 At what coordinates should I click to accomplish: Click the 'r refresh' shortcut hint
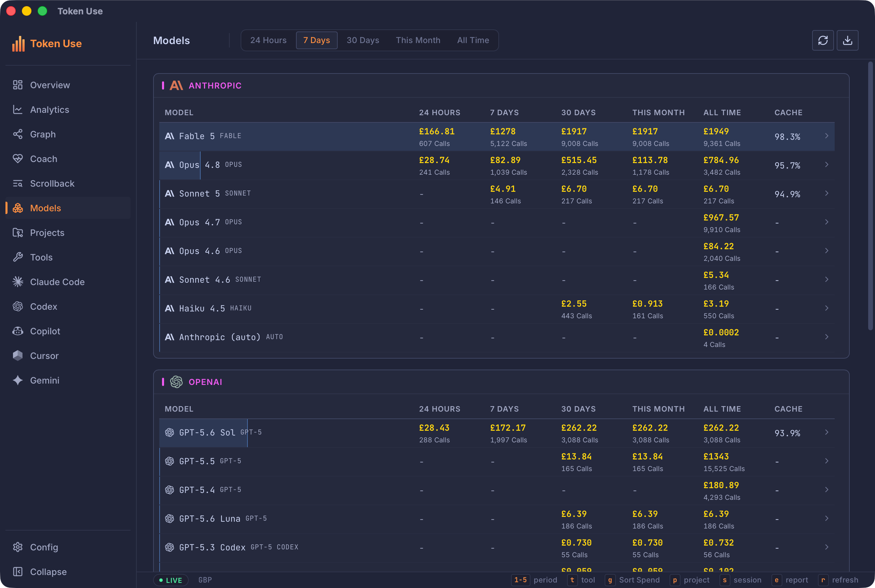point(838,580)
